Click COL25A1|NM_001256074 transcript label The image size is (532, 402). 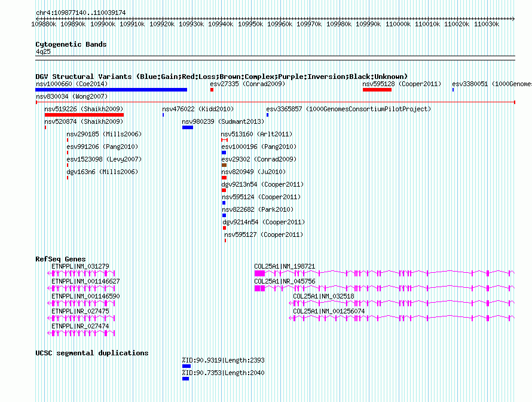[329, 311]
